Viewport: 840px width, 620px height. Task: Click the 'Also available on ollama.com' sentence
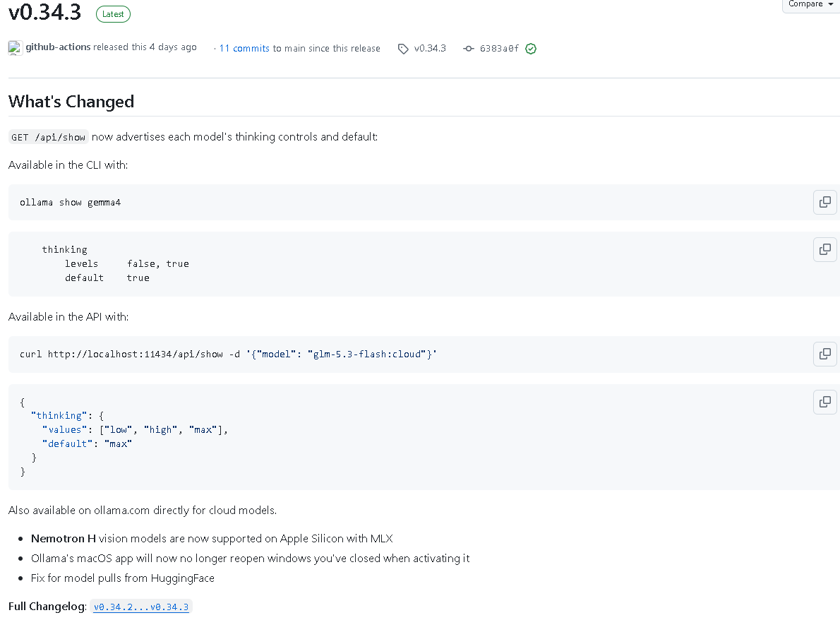click(x=143, y=510)
